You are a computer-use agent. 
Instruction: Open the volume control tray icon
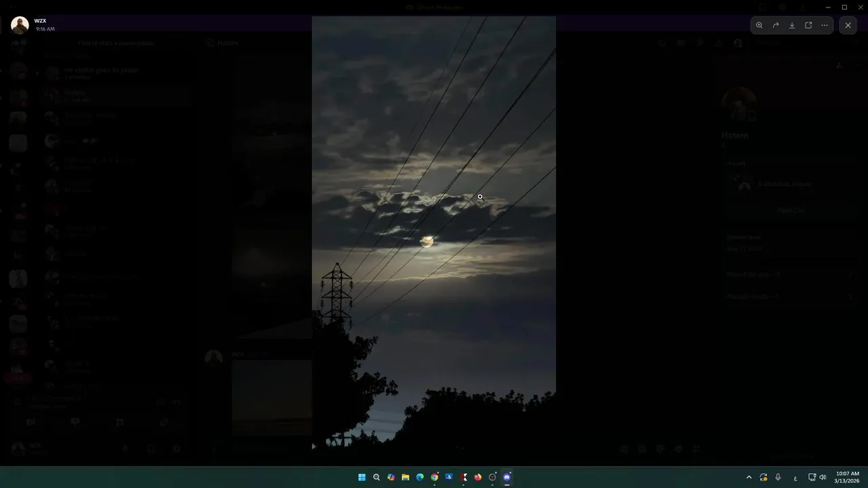[x=823, y=477]
